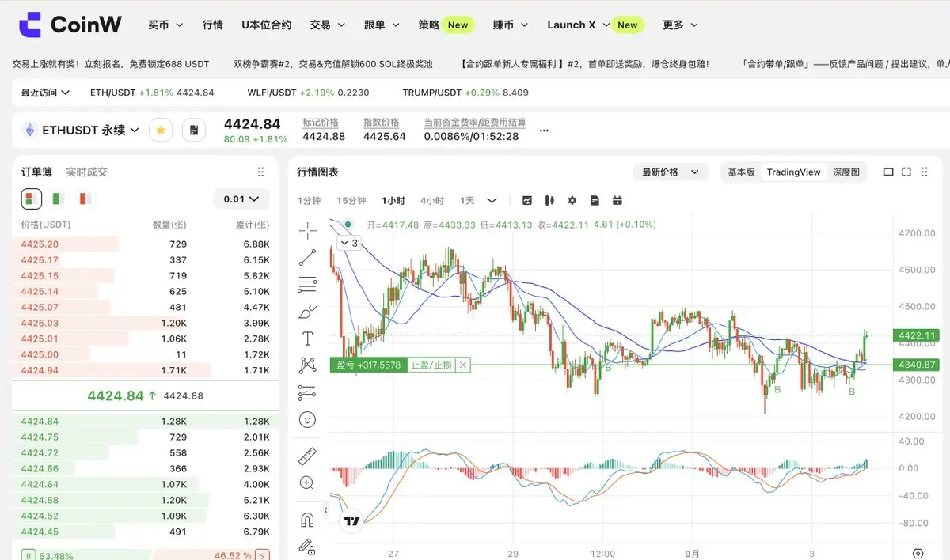Select the 4小时 interval
Screen dimensions: 950x560
(432, 200)
